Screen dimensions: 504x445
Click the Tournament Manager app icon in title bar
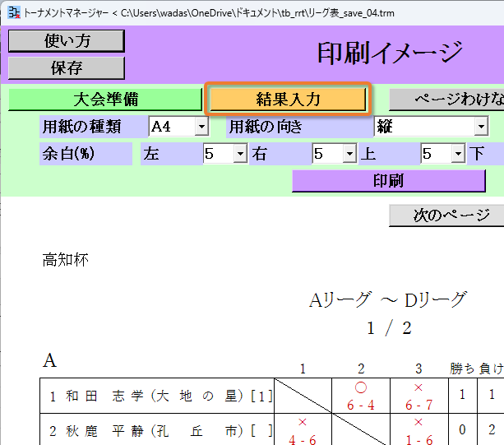click(14, 12)
